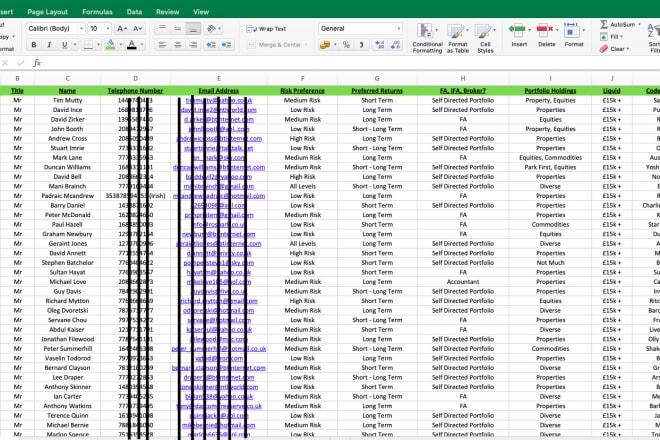
Task: Decrease decimal places
Action: tap(395, 45)
